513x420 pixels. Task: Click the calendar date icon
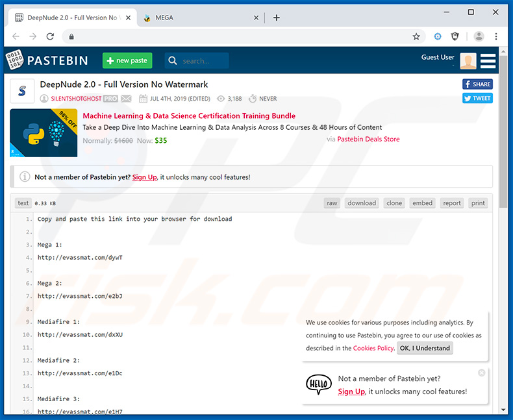[143, 99]
